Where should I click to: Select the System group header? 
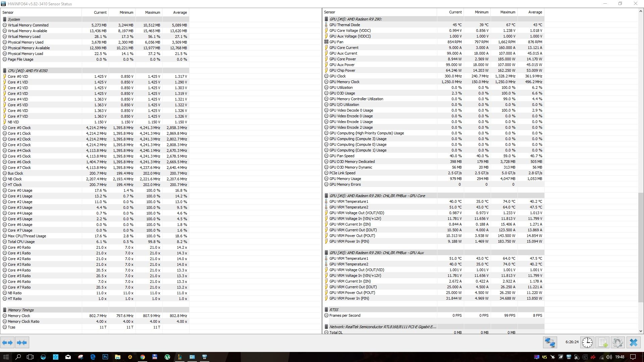[95, 19]
